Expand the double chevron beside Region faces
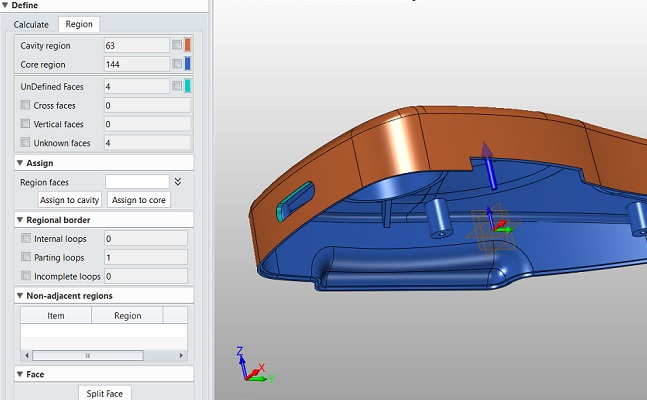 (x=178, y=182)
